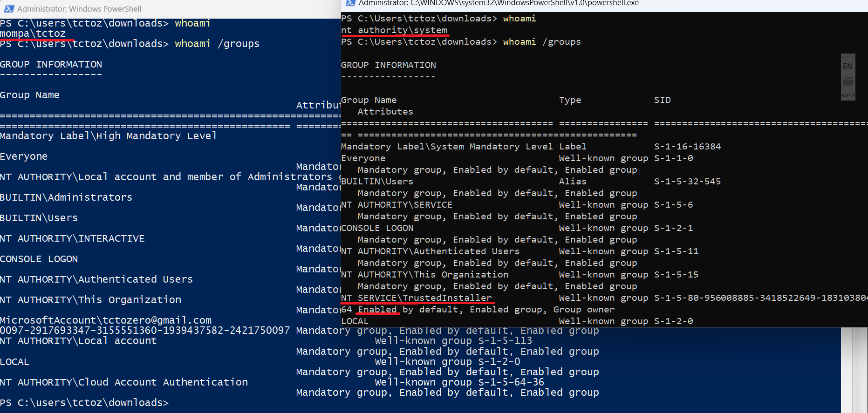
Task: Click 'NT AUTHORITY\This Organization' in the blue window
Action: [x=91, y=300]
